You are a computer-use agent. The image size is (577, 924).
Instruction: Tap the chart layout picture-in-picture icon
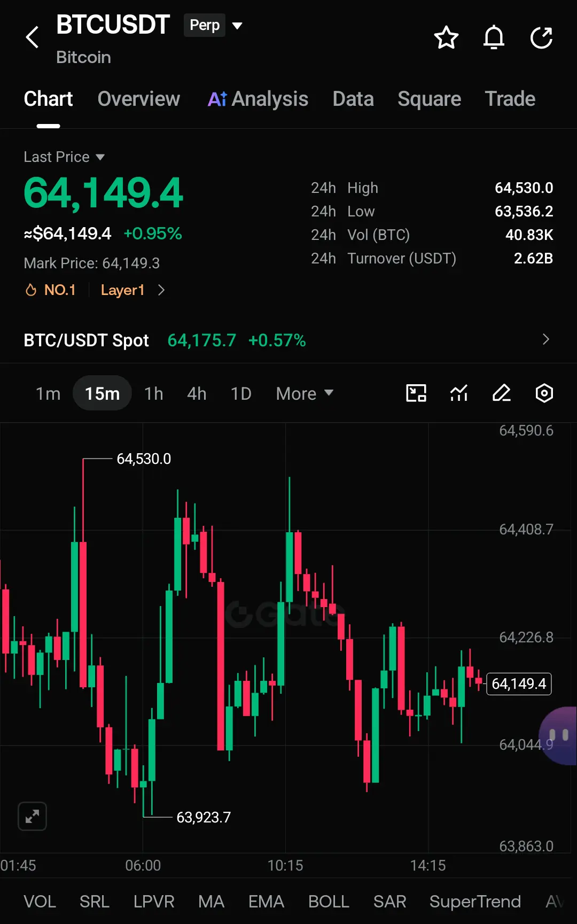pos(416,393)
